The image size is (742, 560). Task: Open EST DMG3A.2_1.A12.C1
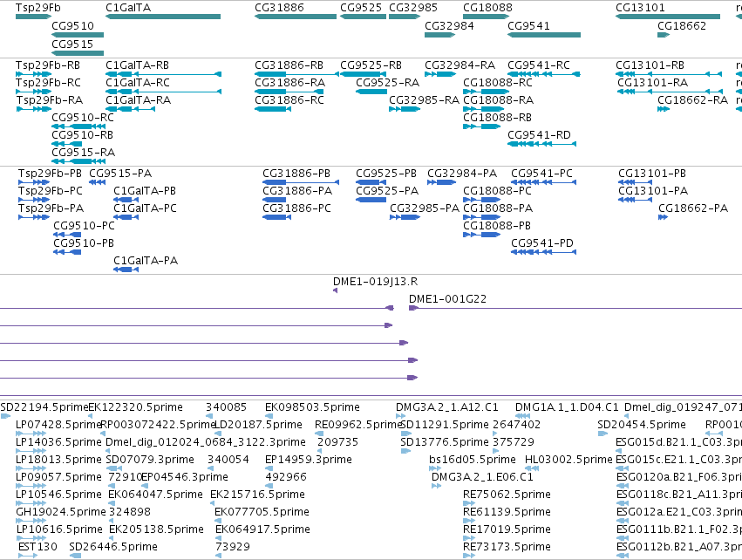447,407
